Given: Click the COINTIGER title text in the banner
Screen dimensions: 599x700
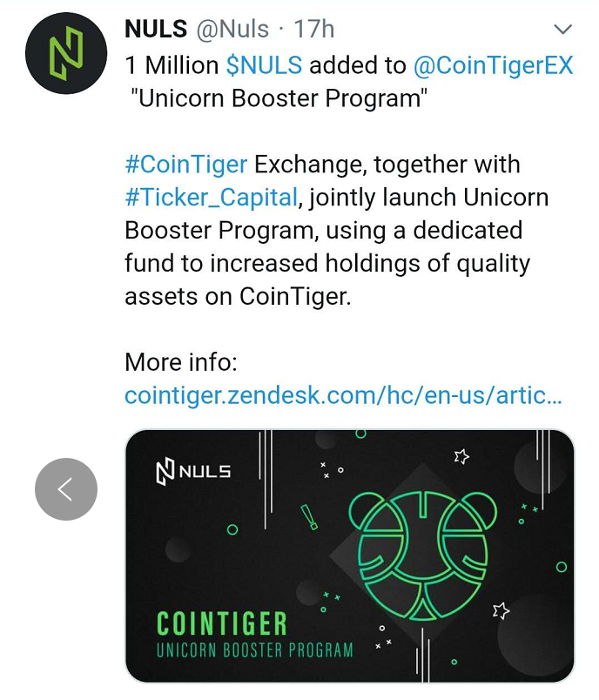Looking at the screenshot, I should click(221, 623).
